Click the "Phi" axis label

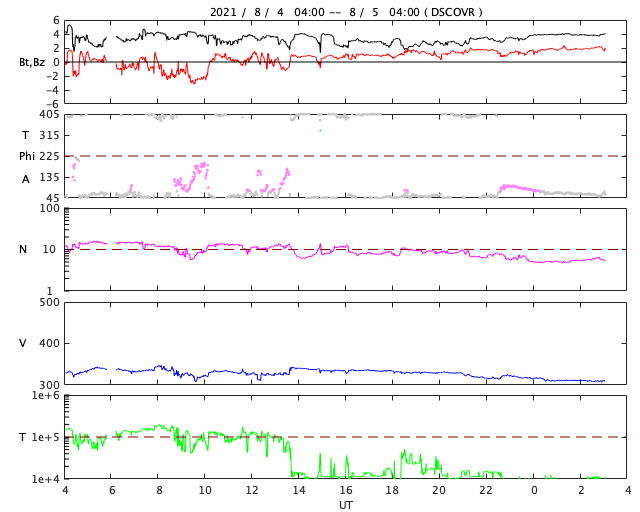coord(27,156)
